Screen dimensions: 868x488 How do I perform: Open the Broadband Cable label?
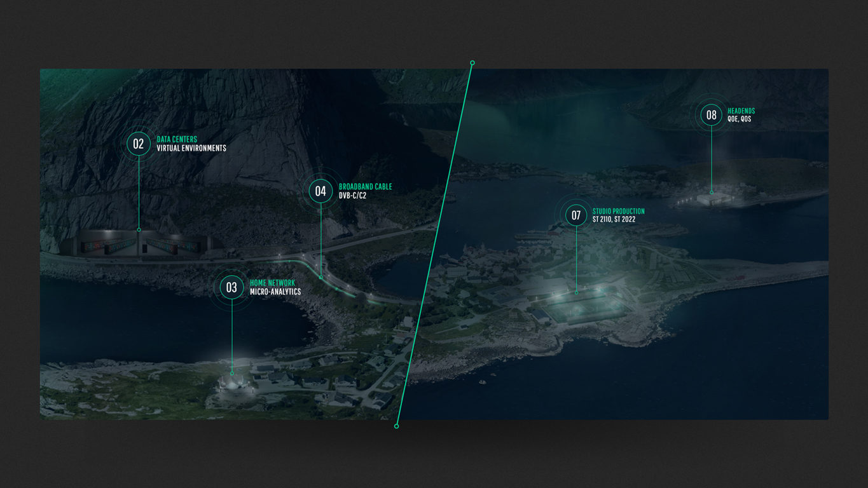[x=366, y=187]
